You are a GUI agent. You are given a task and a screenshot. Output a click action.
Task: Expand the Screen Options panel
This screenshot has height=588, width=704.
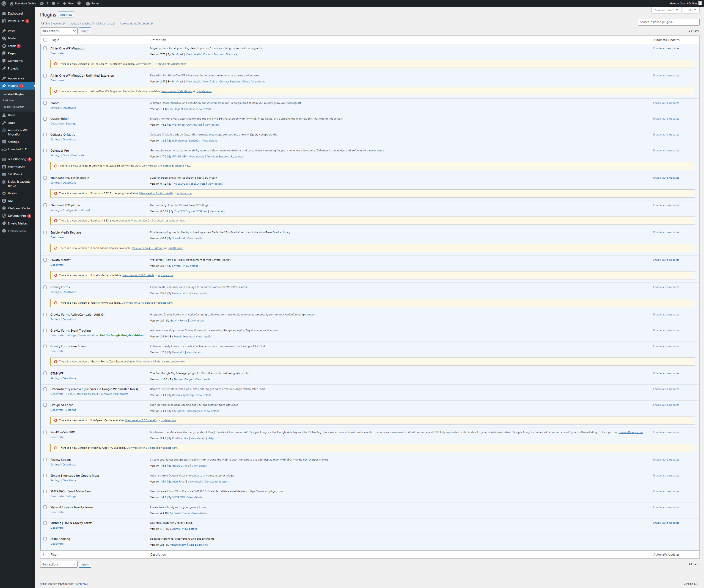pyautogui.click(x=666, y=10)
